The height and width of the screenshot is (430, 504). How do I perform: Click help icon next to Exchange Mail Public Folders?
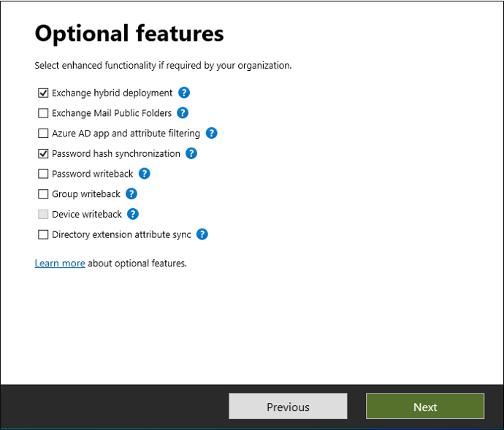[183, 113]
